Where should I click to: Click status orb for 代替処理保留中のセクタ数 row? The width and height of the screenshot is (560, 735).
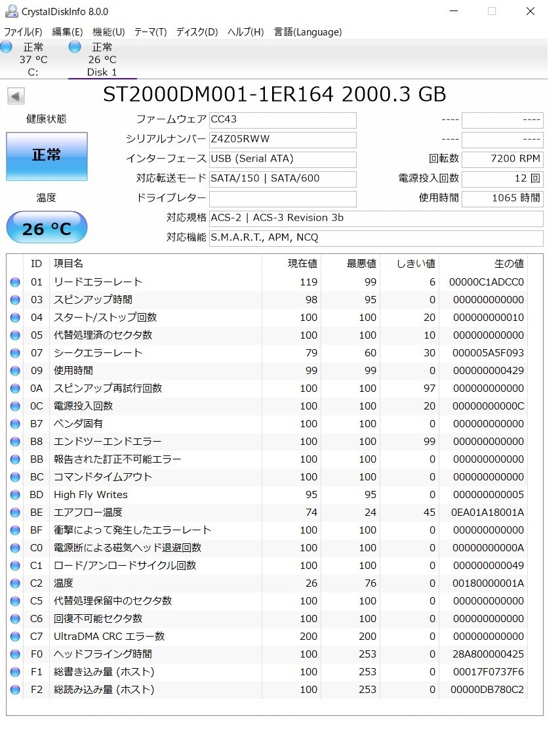click(15, 601)
